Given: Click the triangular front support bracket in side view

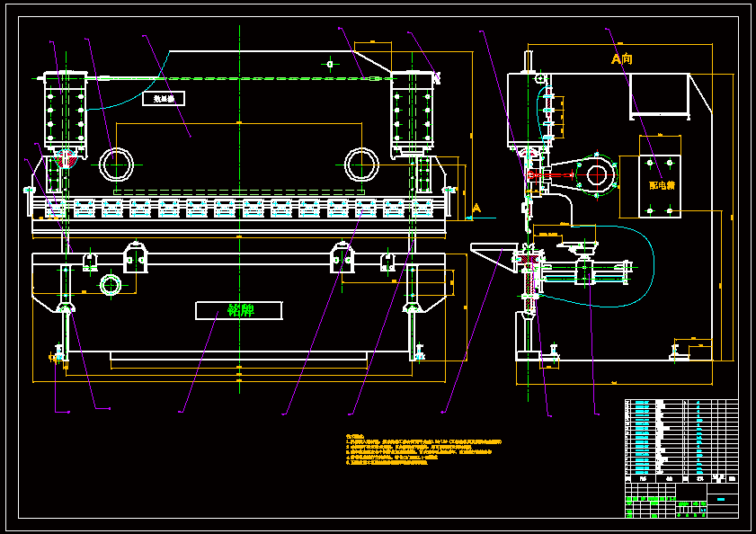Looking at the screenshot, I should (x=493, y=257).
